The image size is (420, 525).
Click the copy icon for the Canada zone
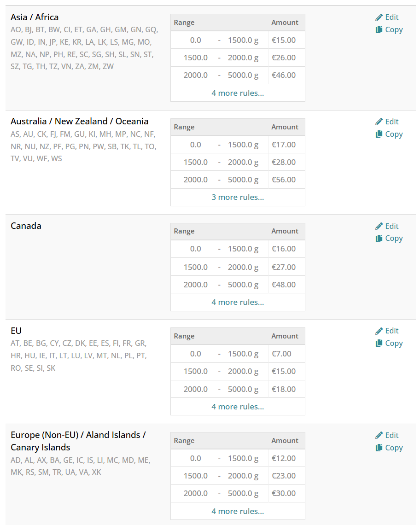point(379,239)
